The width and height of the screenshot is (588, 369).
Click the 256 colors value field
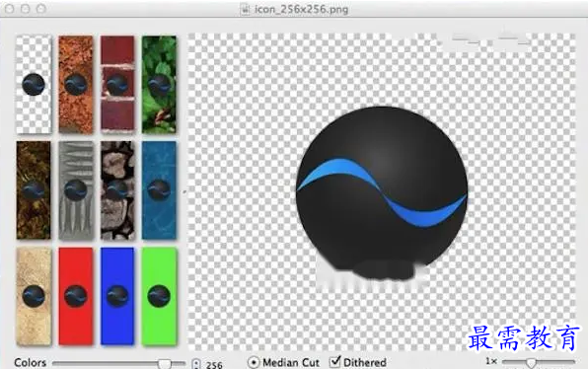[214, 365]
